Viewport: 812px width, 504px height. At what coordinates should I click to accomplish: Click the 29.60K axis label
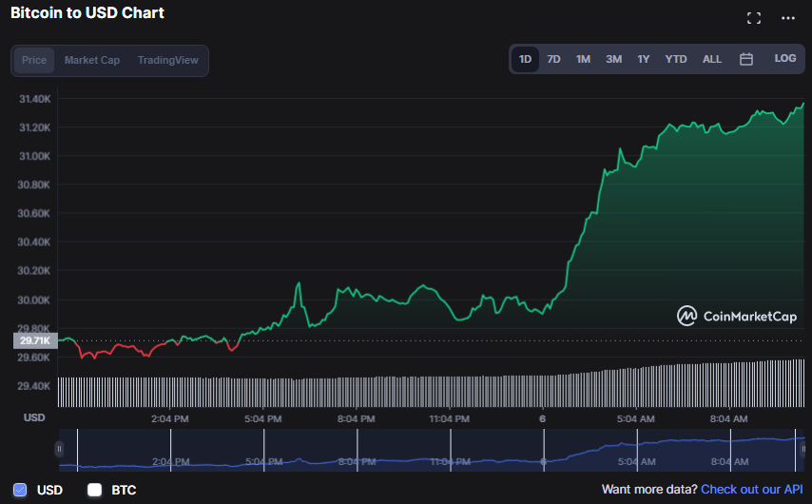point(34,358)
